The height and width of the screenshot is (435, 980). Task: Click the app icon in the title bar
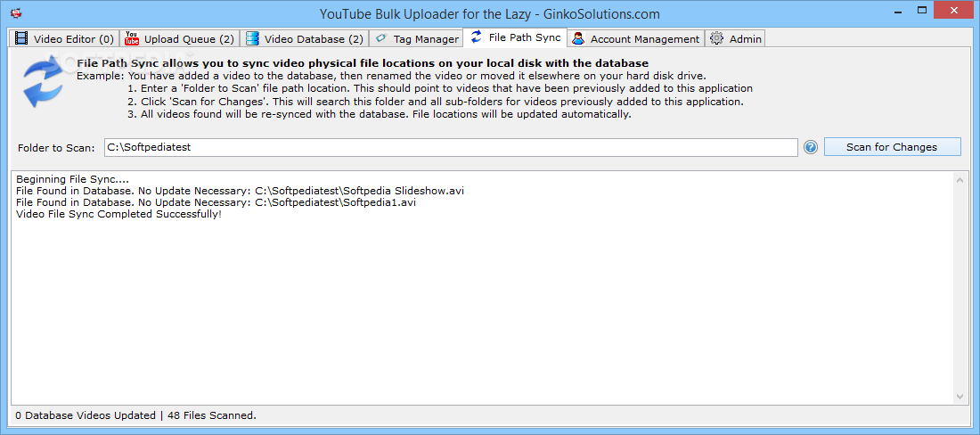[16, 12]
